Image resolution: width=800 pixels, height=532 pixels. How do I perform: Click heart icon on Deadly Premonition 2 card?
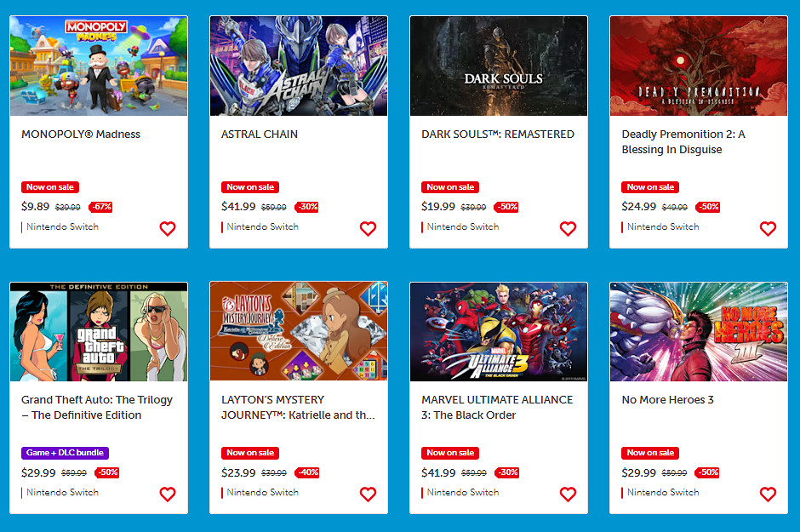[x=768, y=228]
